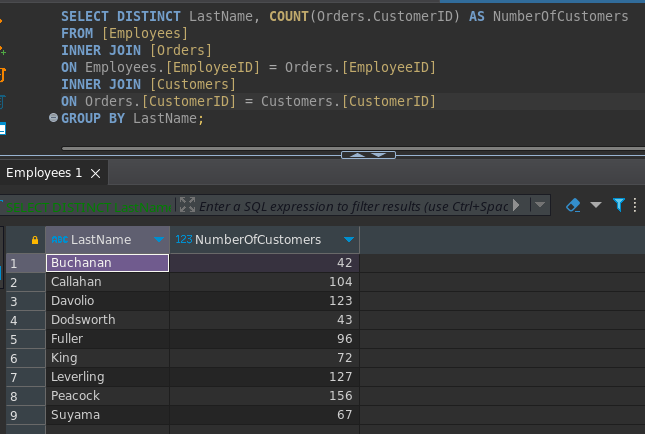The height and width of the screenshot is (434, 645).
Task: Open dropdown arrow next to eraser icon
Action: coord(596,204)
